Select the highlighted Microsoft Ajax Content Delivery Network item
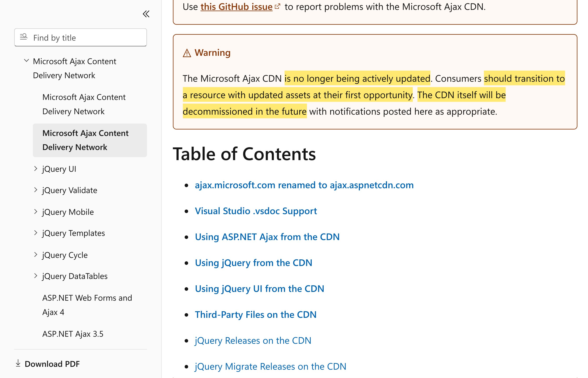The width and height of the screenshot is (588, 378). point(90,140)
